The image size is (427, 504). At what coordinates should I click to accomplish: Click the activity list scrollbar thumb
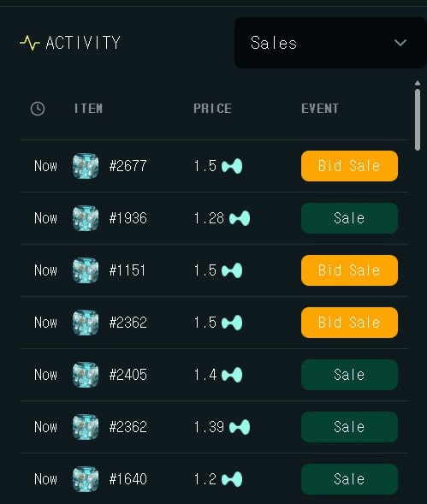click(x=418, y=120)
